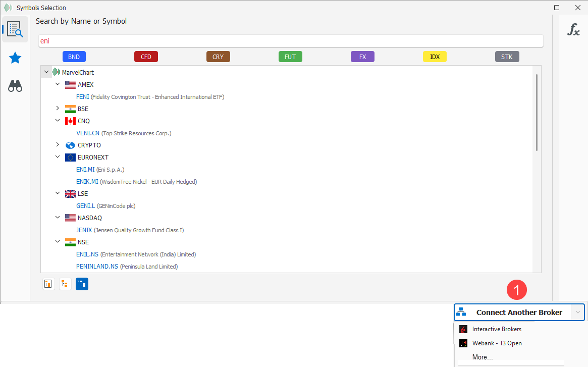The width and height of the screenshot is (588, 367).
Task: Open the binoculars watch panel
Action: (x=15, y=86)
